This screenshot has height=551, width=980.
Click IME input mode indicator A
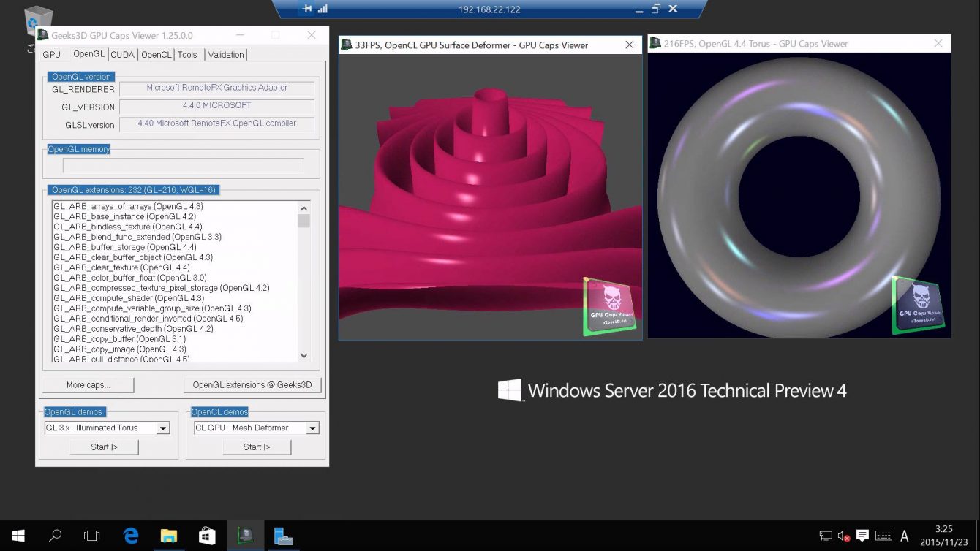coord(905,536)
